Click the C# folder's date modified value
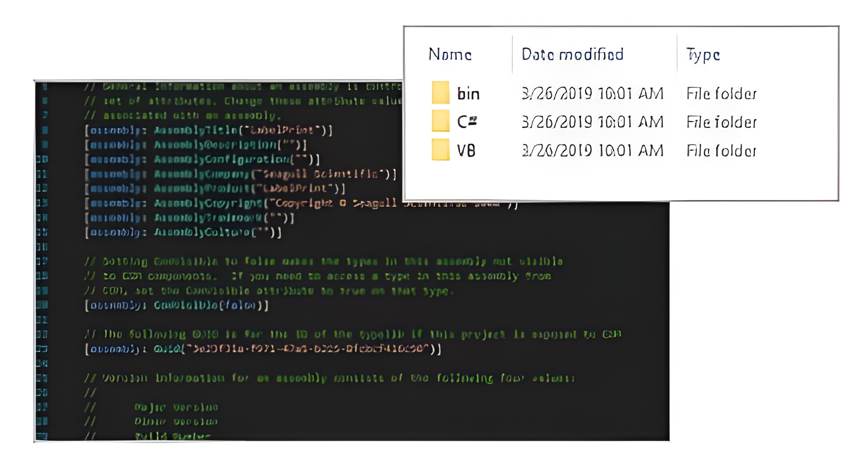This screenshot has height=471, width=868. pyautogui.click(x=592, y=123)
